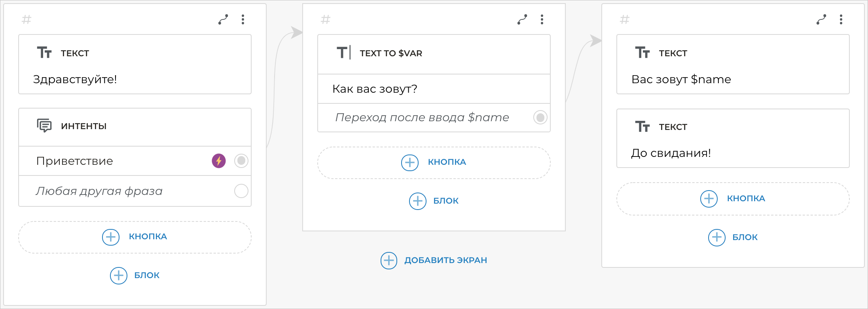
Task: Click the Интенты block icon
Action: click(44, 126)
